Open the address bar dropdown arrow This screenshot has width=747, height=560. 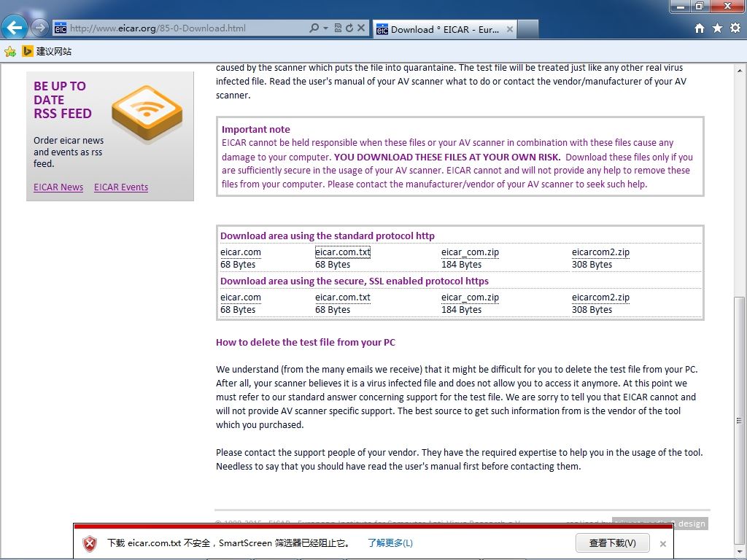point(326,28)
